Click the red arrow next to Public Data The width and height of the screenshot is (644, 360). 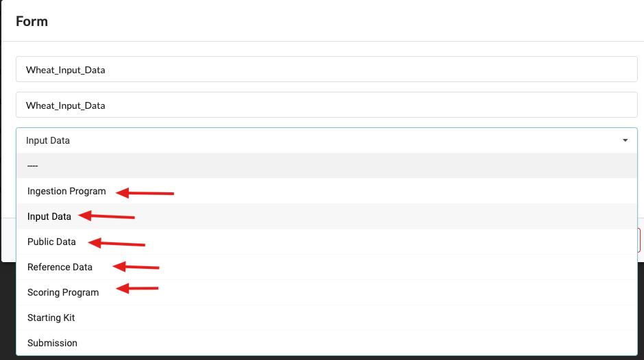[116, 243]
